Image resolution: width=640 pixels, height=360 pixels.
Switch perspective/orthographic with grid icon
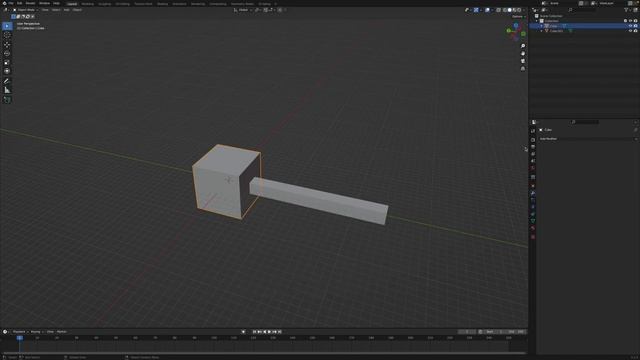point(523,69)
